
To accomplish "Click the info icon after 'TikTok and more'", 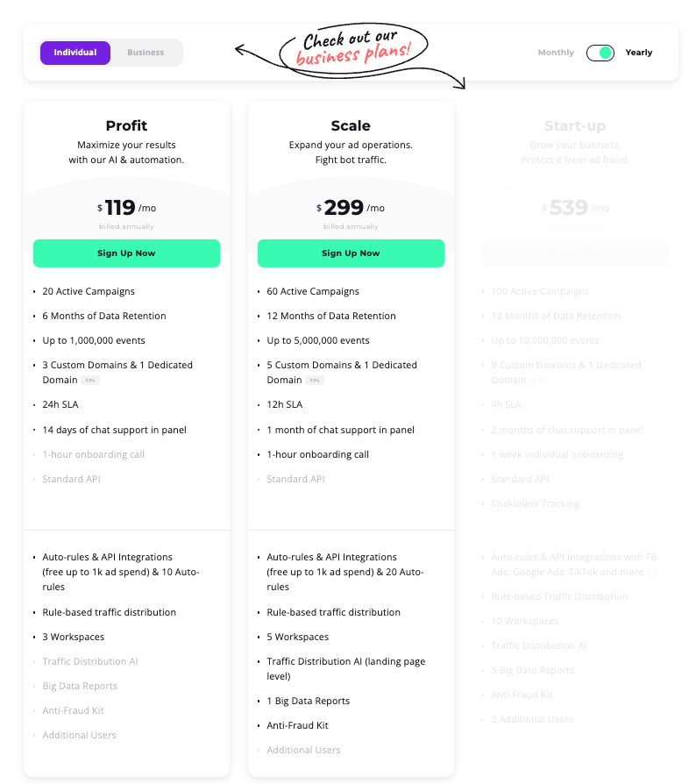I will (x=650, y=573).
